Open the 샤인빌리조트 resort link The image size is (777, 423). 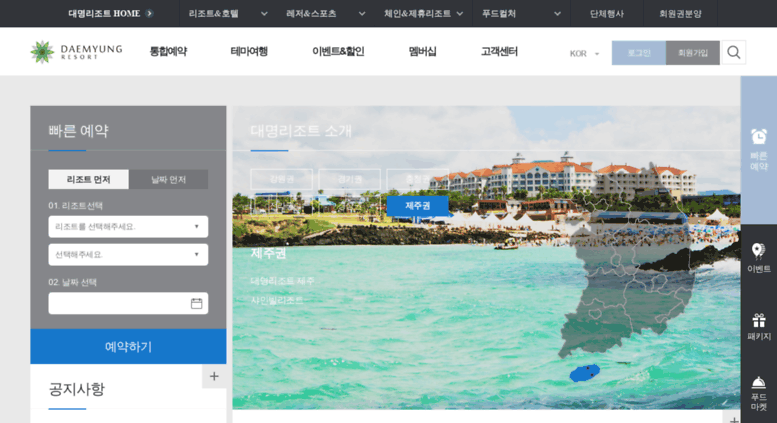[x=277, y=300]
